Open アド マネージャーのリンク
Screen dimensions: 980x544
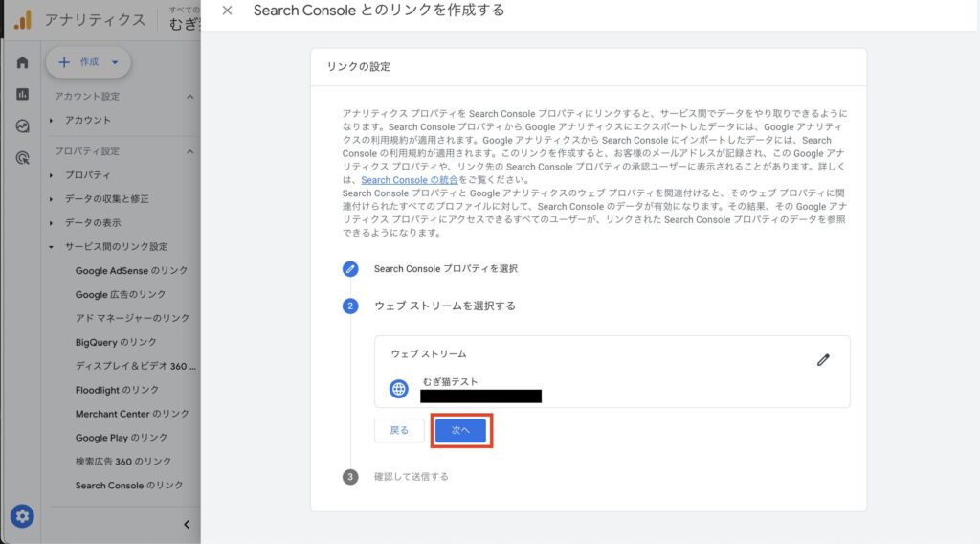(x=132, y=318)
